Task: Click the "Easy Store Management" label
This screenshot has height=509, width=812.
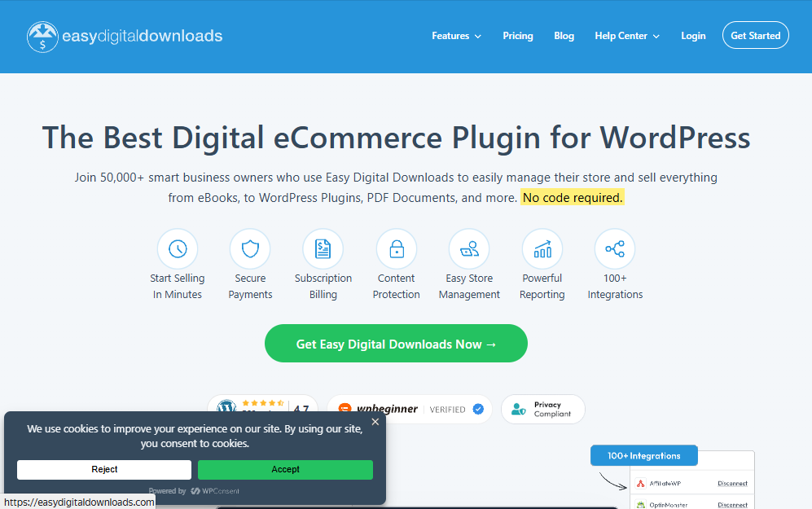Action: (469, 287)
